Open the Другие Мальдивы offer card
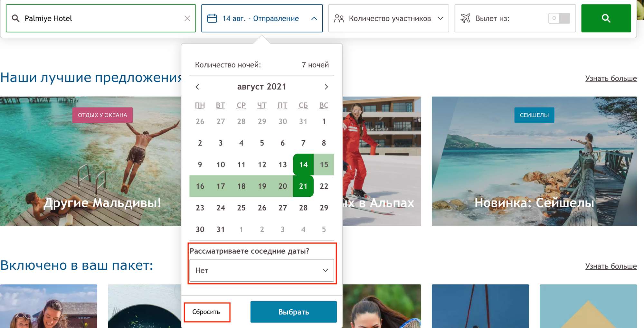 90,161
